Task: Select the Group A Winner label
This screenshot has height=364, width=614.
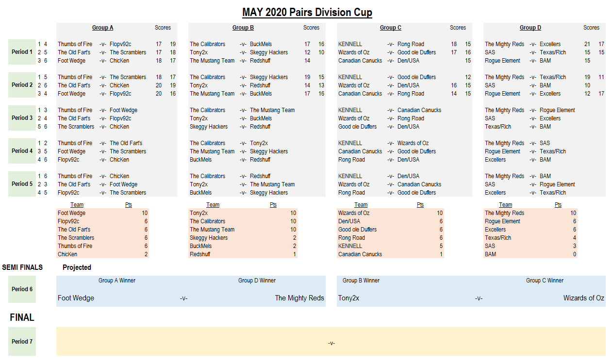Action: [x=117, y=281]
